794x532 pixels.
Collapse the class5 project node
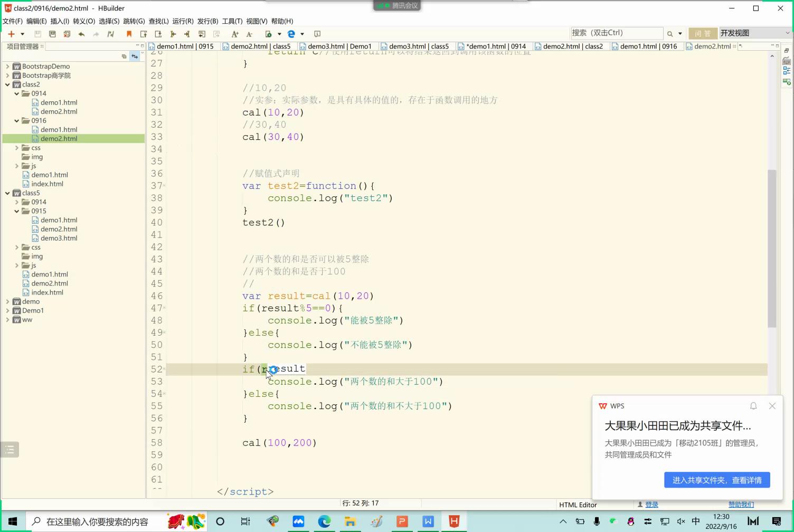(x=7, y=193)
